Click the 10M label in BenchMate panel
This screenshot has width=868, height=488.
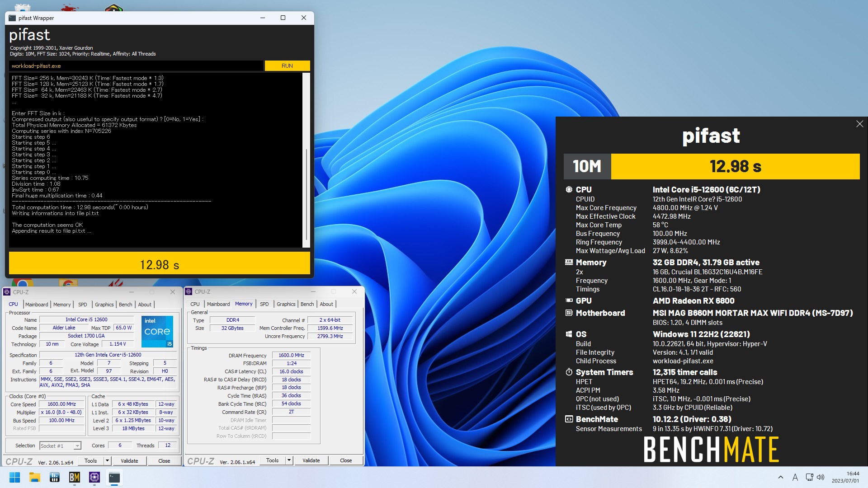coord(587,166)
